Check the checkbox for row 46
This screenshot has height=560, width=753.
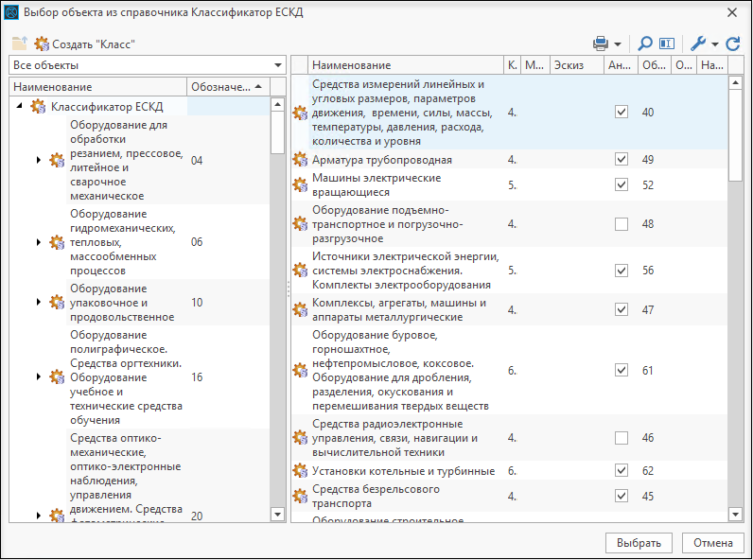coord(622,438)
